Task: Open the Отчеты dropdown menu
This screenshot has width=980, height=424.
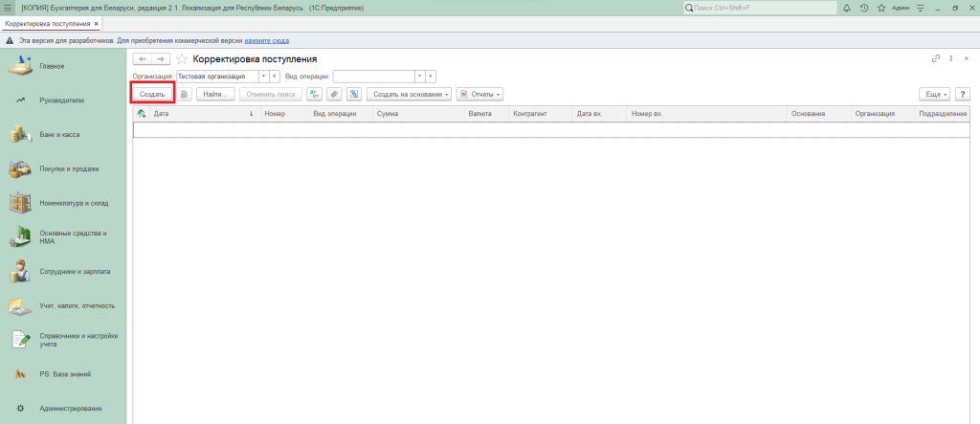Action: [479, 95]
